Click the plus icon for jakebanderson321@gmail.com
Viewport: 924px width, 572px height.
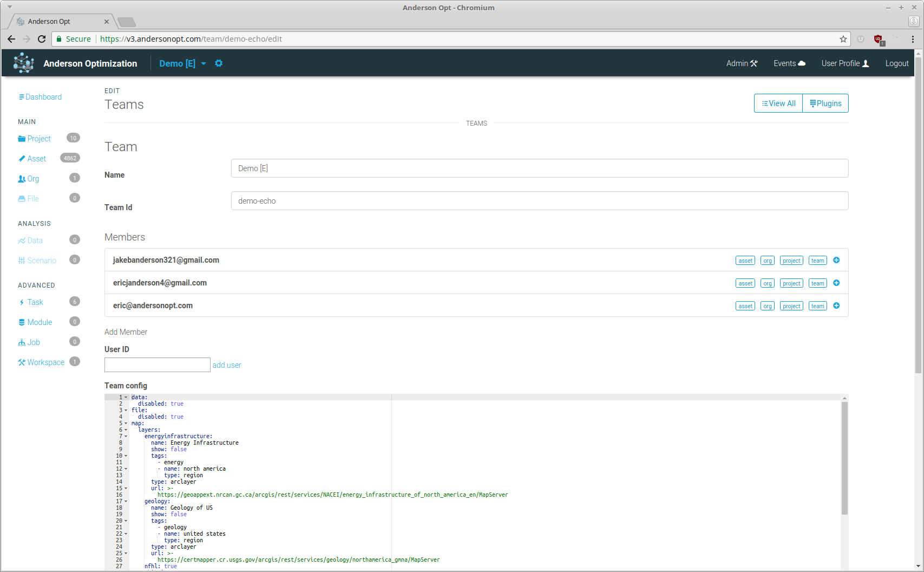pos(836,261)
